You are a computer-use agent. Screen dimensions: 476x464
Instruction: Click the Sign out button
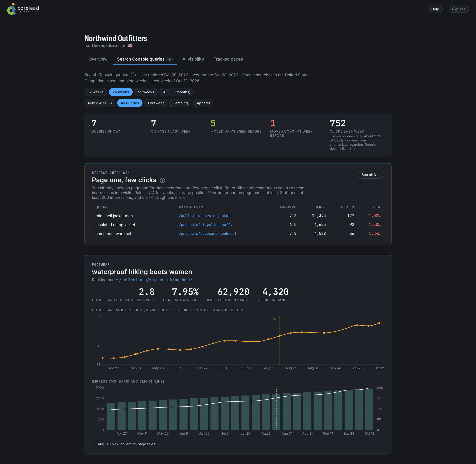pos(458,9)
